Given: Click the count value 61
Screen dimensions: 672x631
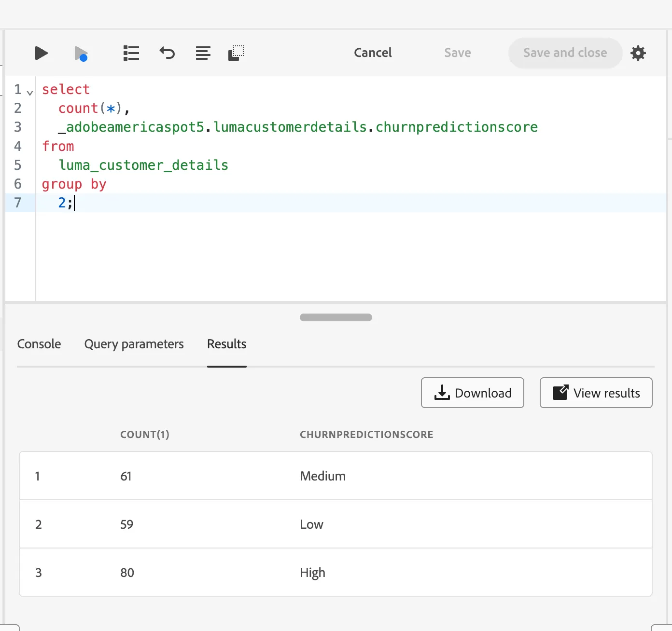Looking at the screenshot, I should pyautogui.click(x=126, y=476).
